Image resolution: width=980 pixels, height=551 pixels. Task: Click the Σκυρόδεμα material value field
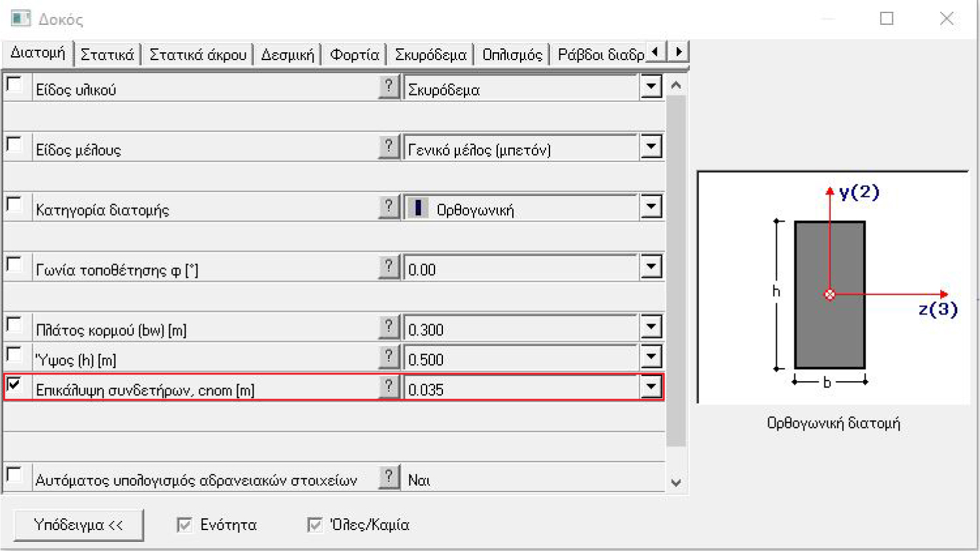pyautogui.click(x=521, y=88)
